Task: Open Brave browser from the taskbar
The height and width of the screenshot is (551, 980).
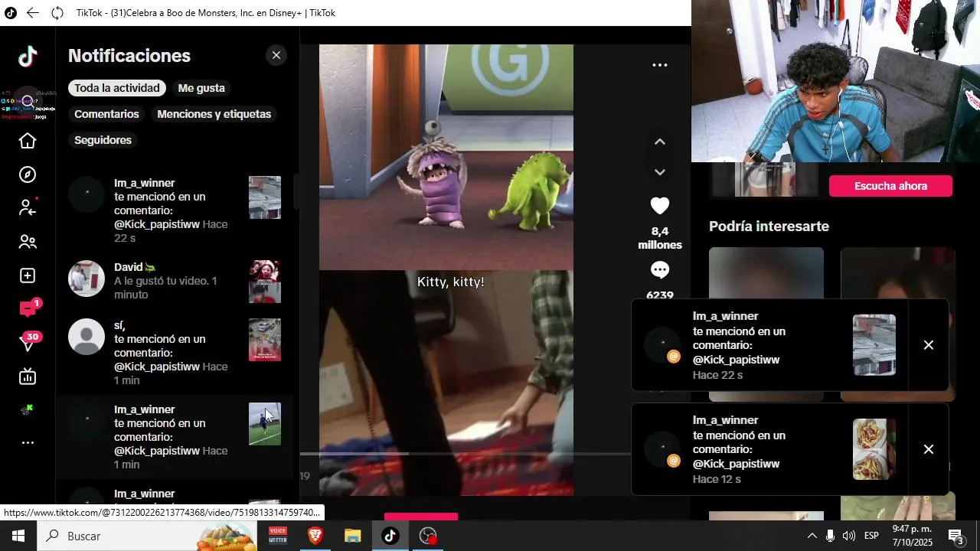Action: (315, 536)
